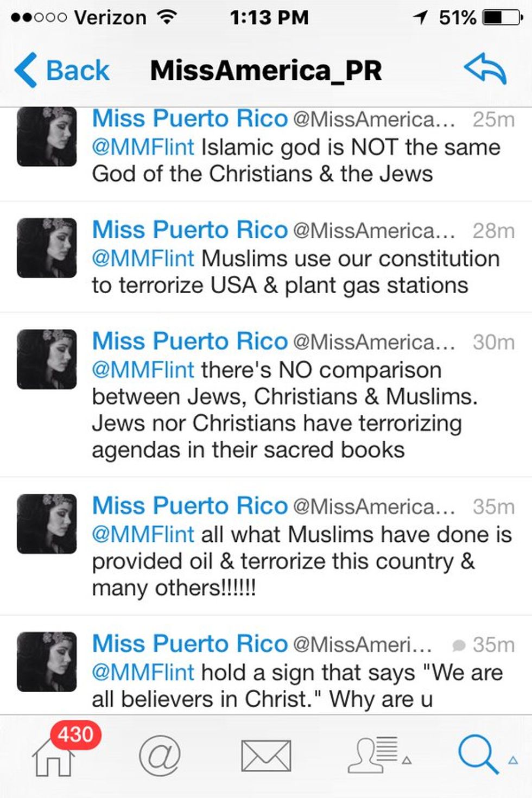
Task: Tap the avatar on the 30m tweet
Action: pos(47,359)
